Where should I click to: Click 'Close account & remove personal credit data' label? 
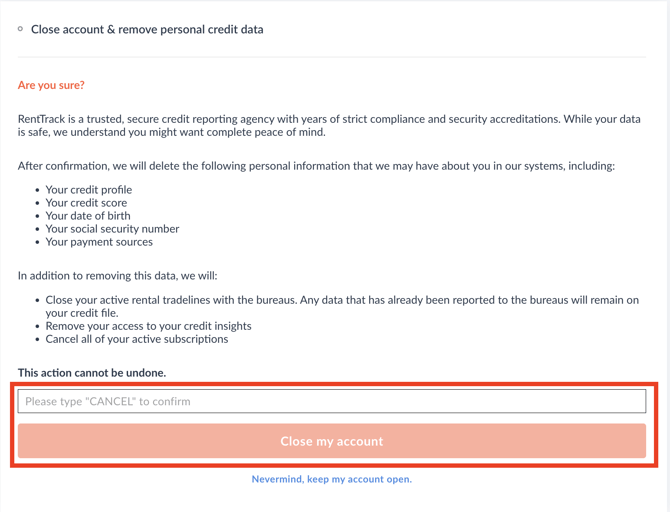(x=147, y=29)
